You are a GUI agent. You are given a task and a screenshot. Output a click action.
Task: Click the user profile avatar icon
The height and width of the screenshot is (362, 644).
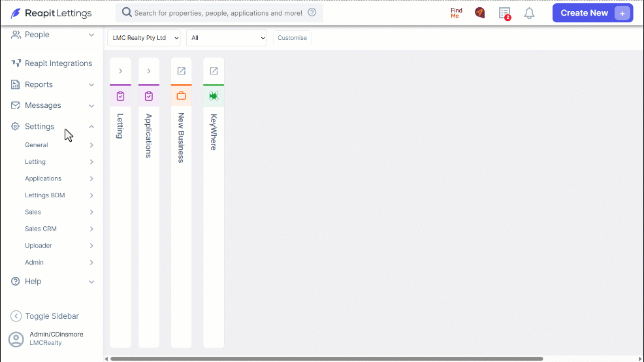tap(16, 339)
